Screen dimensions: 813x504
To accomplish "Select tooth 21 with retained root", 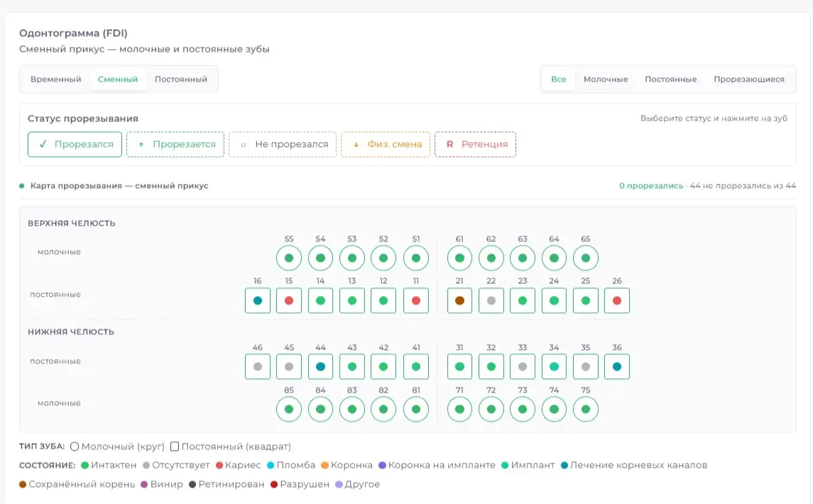I will (x=459, y=301).
